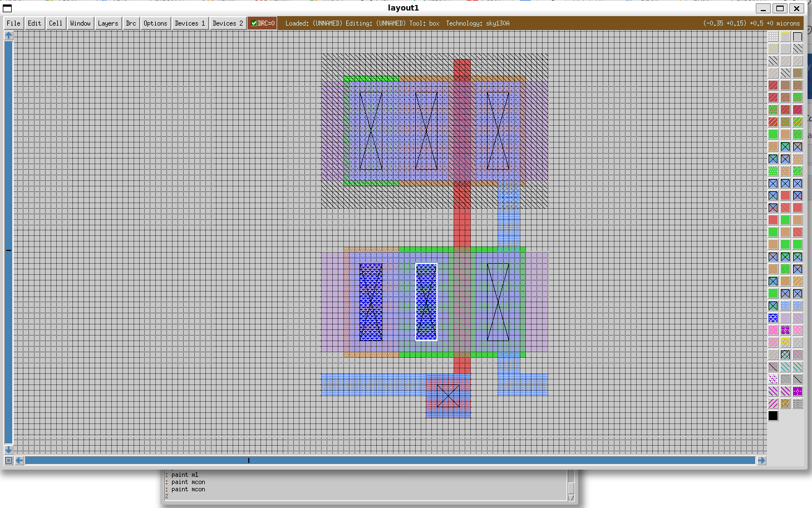Pick the magenta diagonal-stripe layer in last row
The height and width of the screenshot is (508, 812).
point(773,403)
